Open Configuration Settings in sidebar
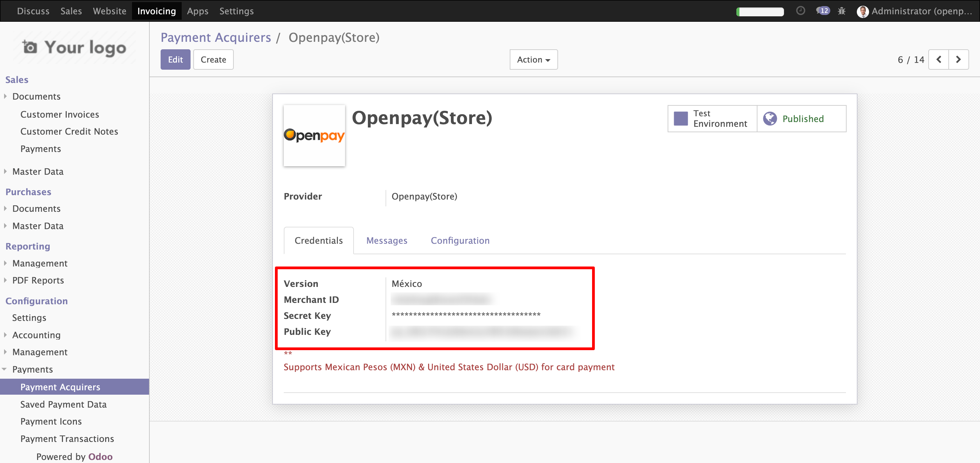The width and height of the screenshot is (980, 463). pyautogui.click(x=29, y=318)
